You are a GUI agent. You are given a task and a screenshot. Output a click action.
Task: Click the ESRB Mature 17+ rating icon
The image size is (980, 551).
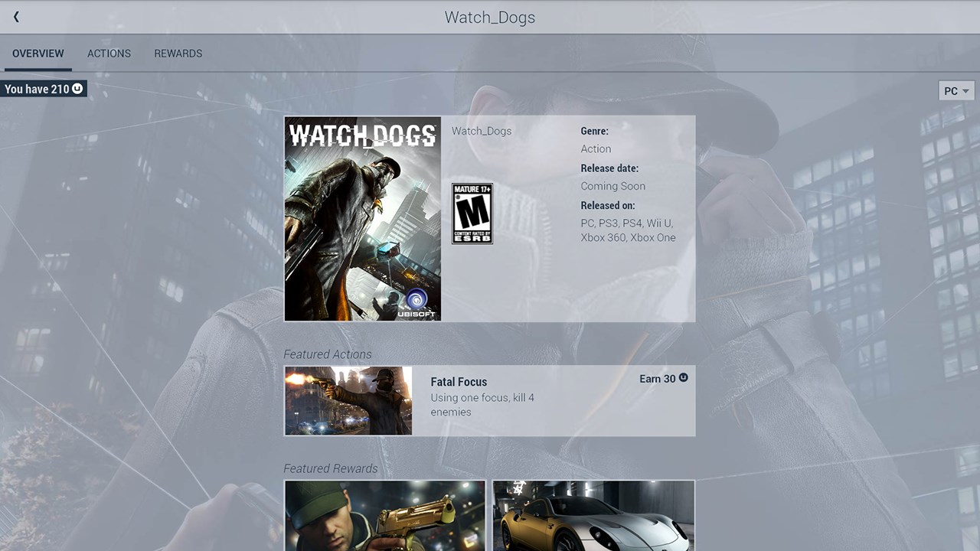(x=472, y=214)
